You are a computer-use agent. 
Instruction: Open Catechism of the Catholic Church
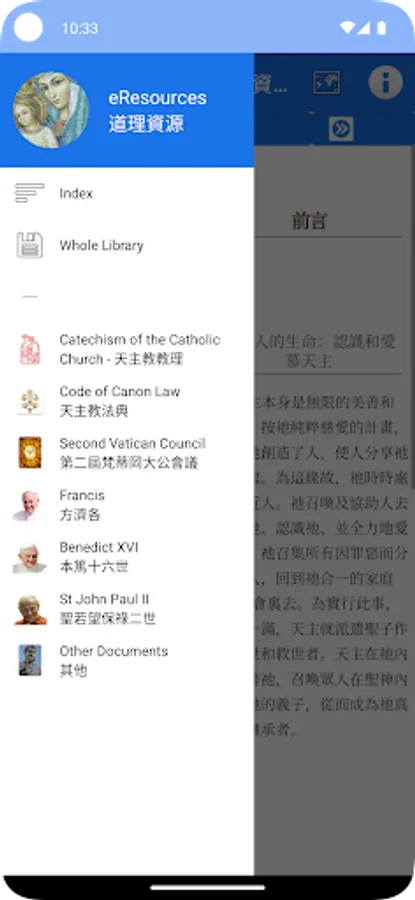click(x=127, y=350)
